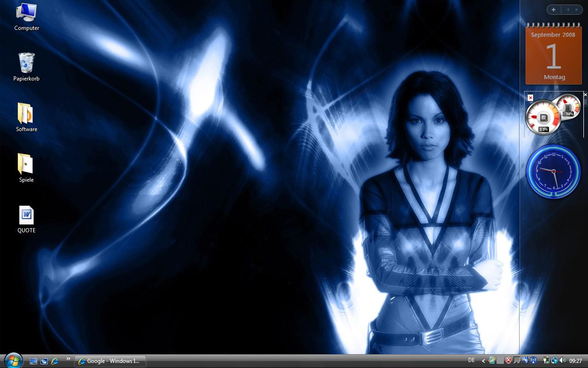Click the red security alert shield tray icon
Screen dimensions: 588x368
pos(509,361)
